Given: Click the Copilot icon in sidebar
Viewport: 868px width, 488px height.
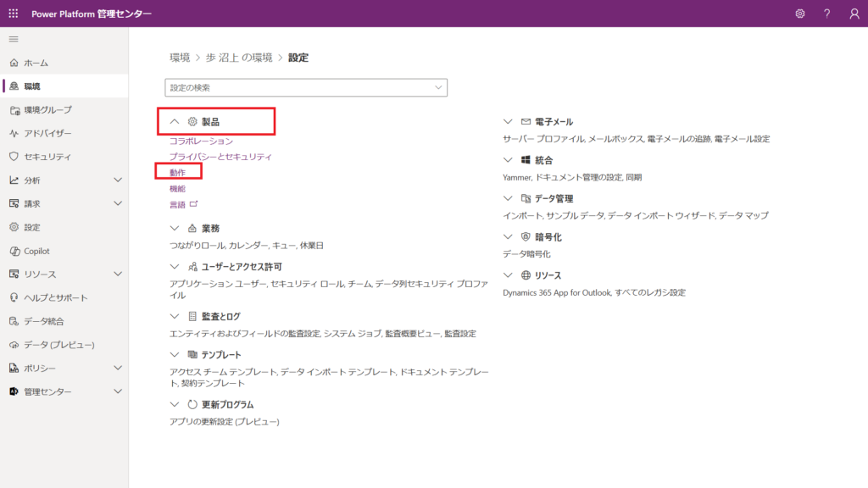Looking at the screenshot, I should pos(14,251).
